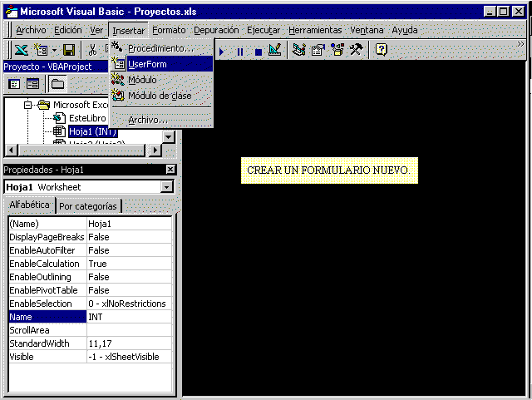The width and height of the screenshot is (532, 400).
Task: Click the Cut scissors icon
Action: point(92,50)
